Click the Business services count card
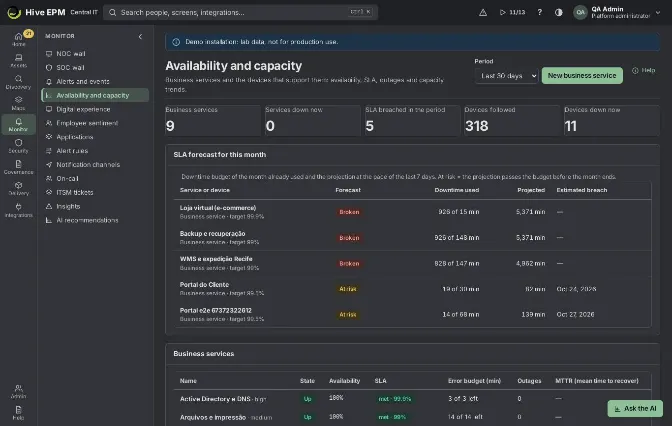This screenshot has width=672, height=426. (x=213, y=120)
